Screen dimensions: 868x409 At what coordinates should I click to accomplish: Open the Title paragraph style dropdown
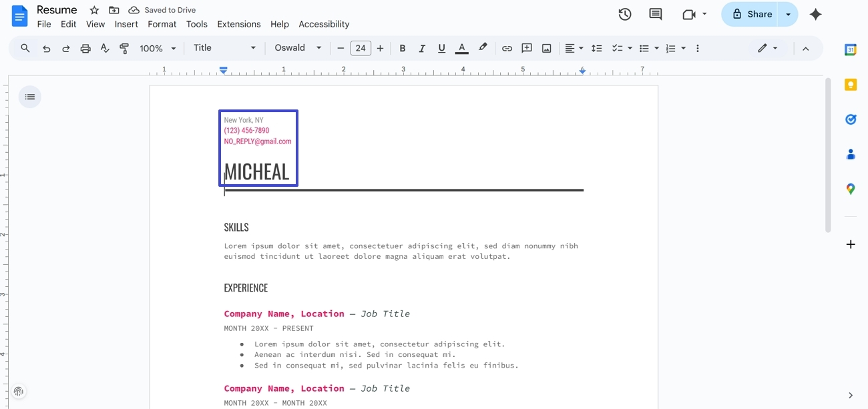(x=224, y=48)
